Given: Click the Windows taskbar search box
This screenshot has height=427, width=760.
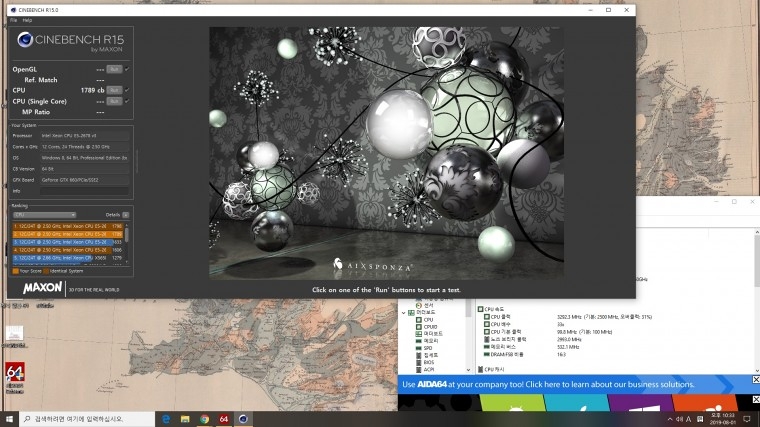Looking at the screenshot, I should point(87,419).
